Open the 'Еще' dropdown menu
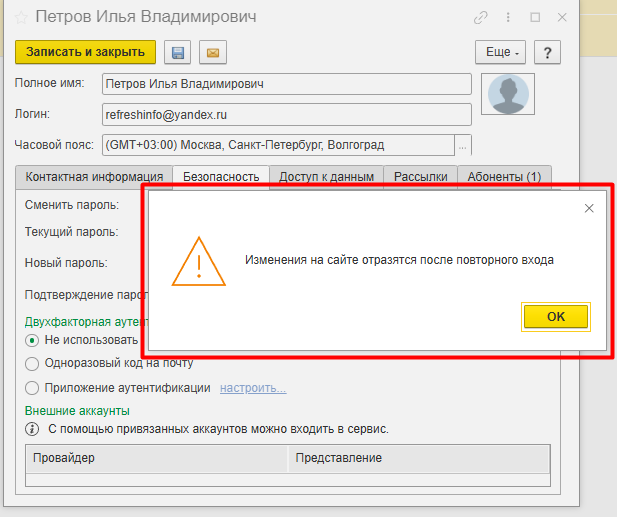617x517 pixels. tap(499, 52)
